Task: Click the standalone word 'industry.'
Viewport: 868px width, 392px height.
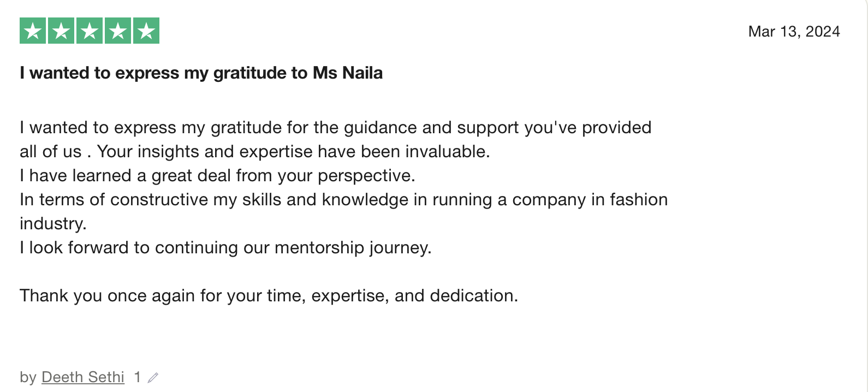Action: 53,224
